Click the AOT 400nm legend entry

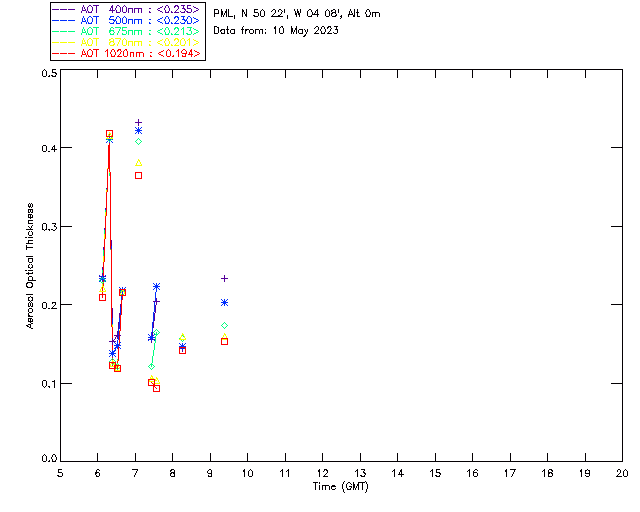(x=126, y=9)
